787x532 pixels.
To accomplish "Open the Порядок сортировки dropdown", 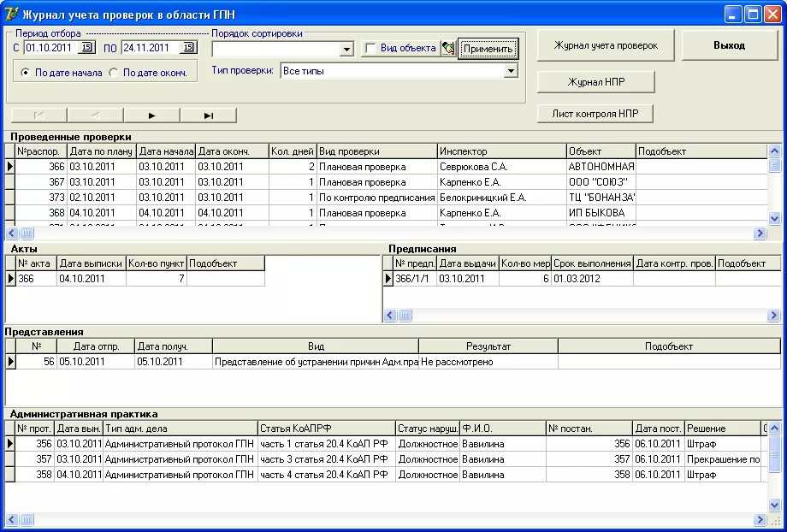I will pos(346,49).
